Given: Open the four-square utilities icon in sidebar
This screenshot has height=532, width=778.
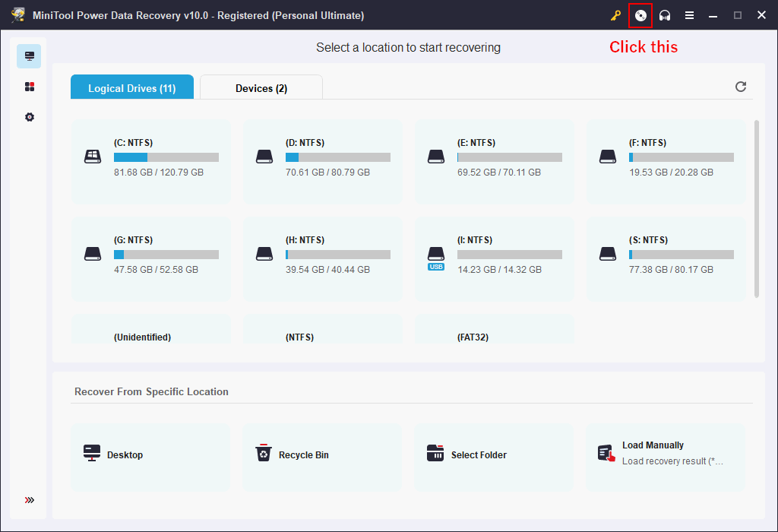Looking at the screenshot, I should pos(30,87).
